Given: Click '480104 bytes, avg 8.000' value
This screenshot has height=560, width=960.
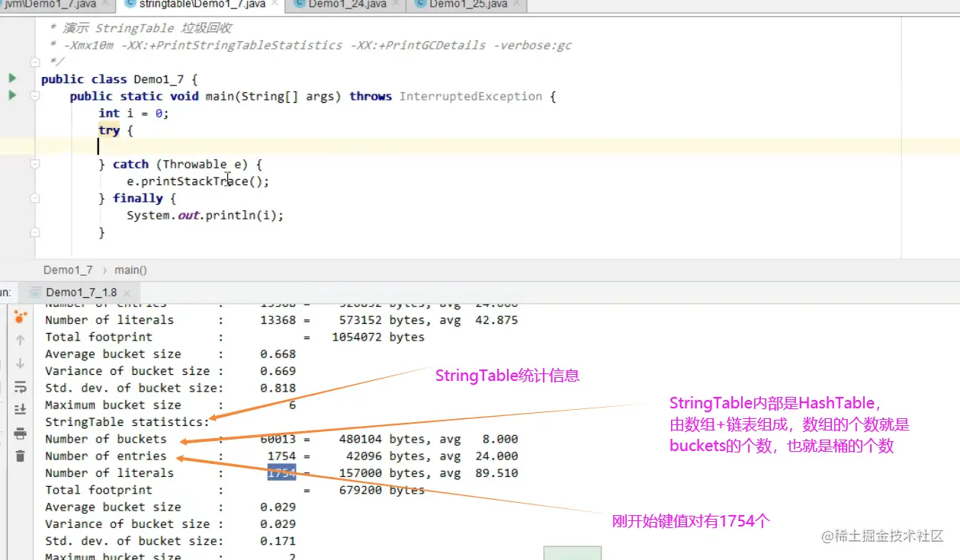Looking at the screenshot, I should (x=429, y=439).
